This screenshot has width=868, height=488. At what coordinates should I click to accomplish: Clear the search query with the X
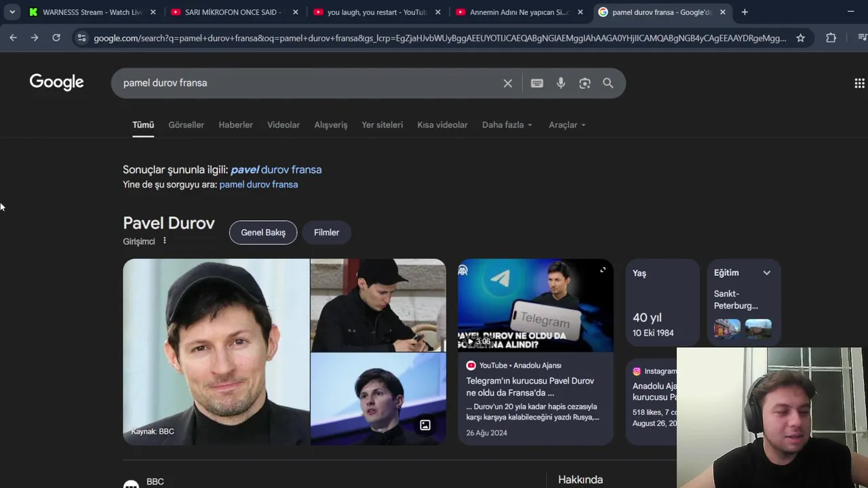508,83
